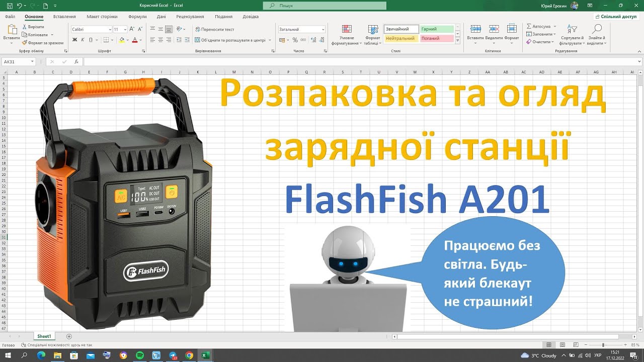The image size is (644, 362).
Task: Click the Спільний доступ (Share) button
Action: (616, 17)
